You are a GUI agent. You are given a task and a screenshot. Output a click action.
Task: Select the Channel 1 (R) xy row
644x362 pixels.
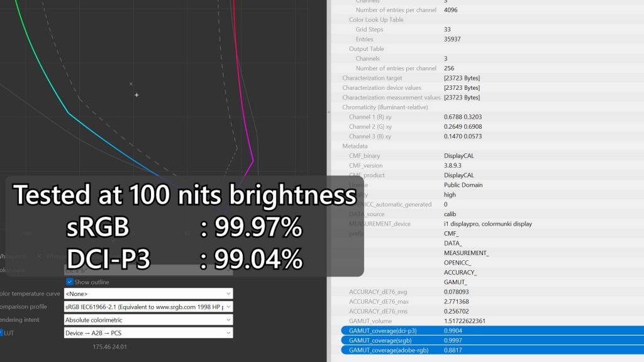[487, 117]
